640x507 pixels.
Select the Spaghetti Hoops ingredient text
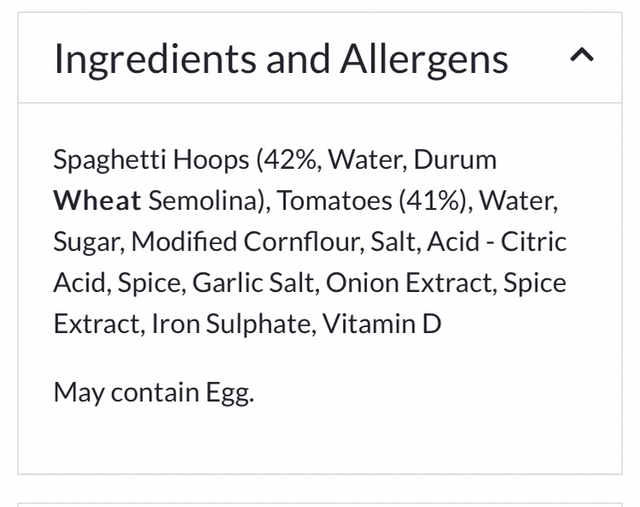[x=150, y=160]
